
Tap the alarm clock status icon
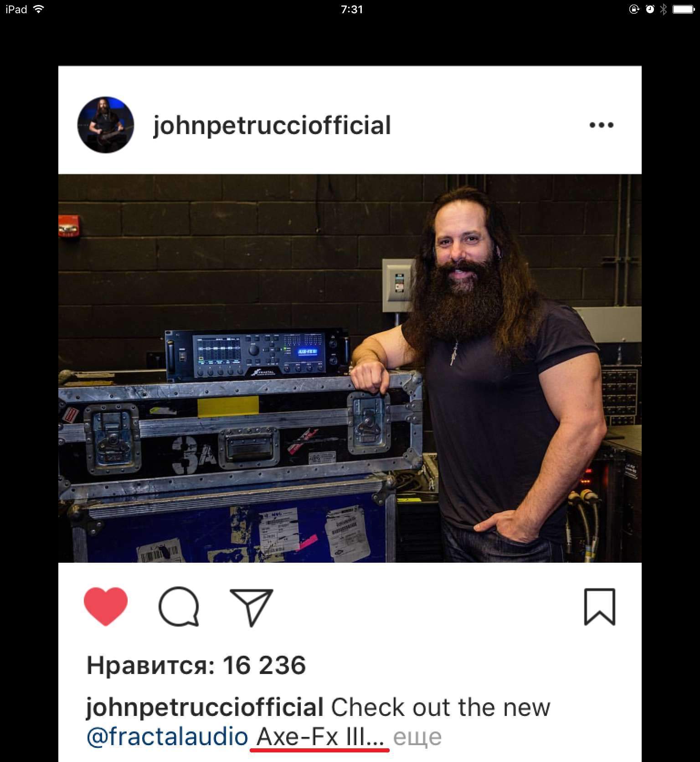pyautogui.click(x=650, y=9)
